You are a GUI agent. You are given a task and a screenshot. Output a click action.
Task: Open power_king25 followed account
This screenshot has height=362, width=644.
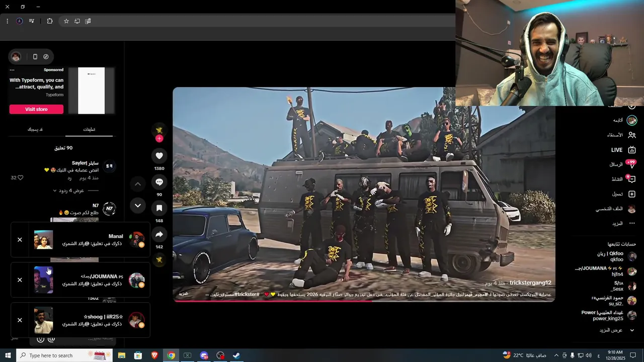609,315
